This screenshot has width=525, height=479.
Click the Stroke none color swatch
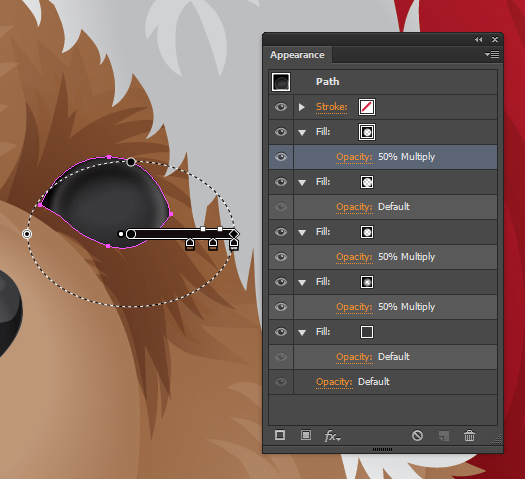pyautogui.click(x=367, y=107)
